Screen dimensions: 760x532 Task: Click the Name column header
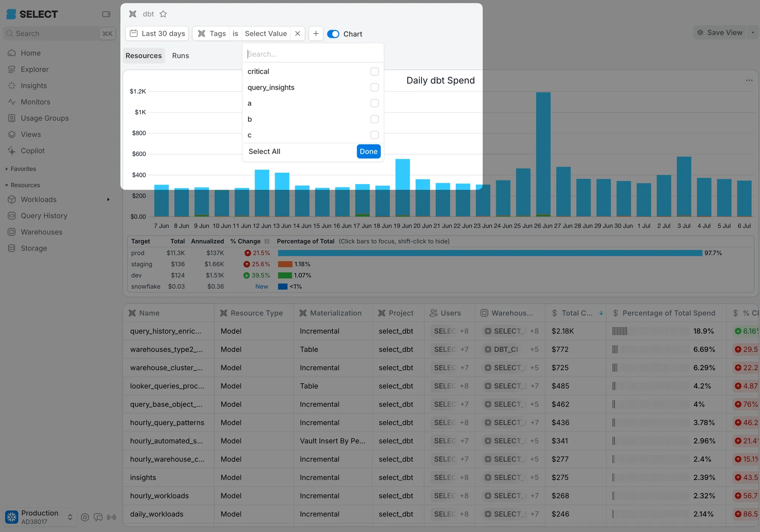[x=168, y=313]
